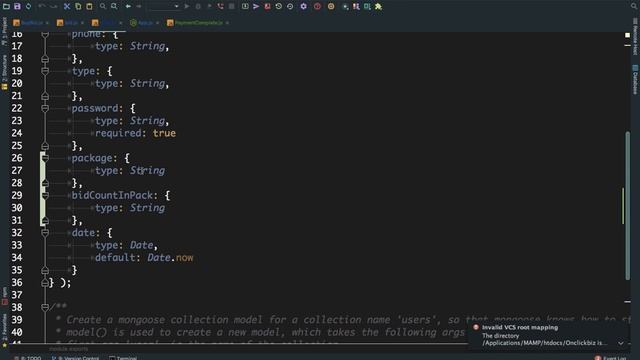640x360 pixels.
Task: Click the red circular toolbar icon
Action: coord(317,6)
